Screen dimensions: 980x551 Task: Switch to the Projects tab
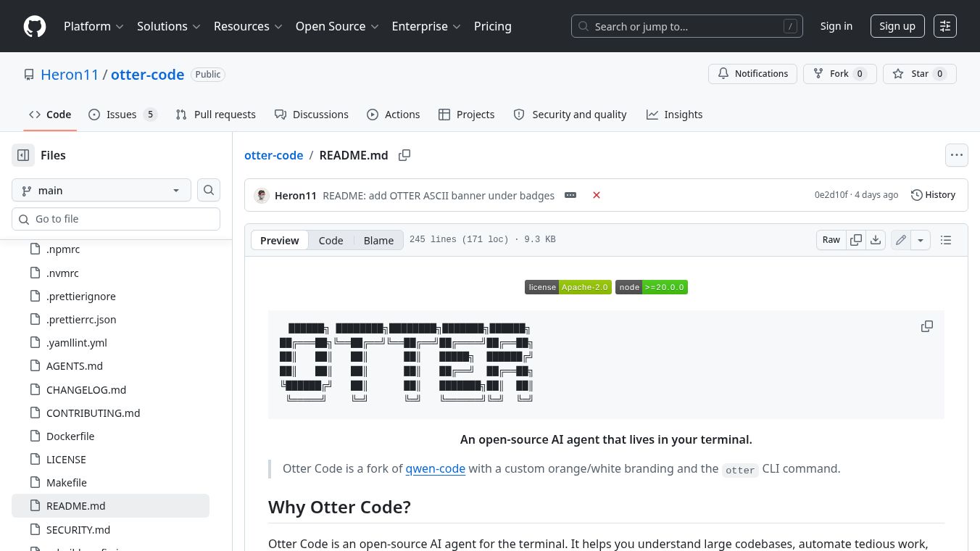coord(467,115)
